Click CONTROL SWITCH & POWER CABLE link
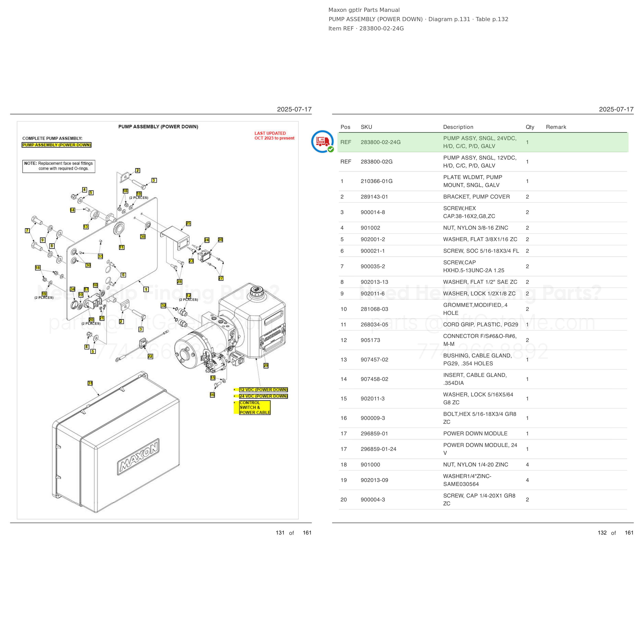The height and width of the screenshot is (644, 644). point(255,408)
